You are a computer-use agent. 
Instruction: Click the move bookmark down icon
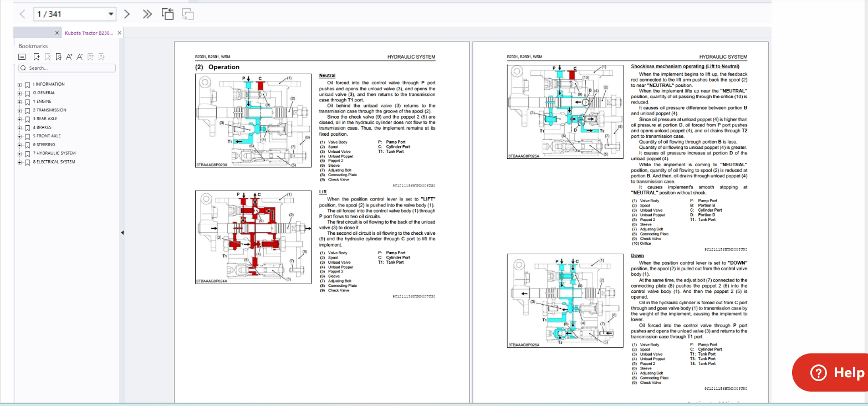(x=101, y=56)
